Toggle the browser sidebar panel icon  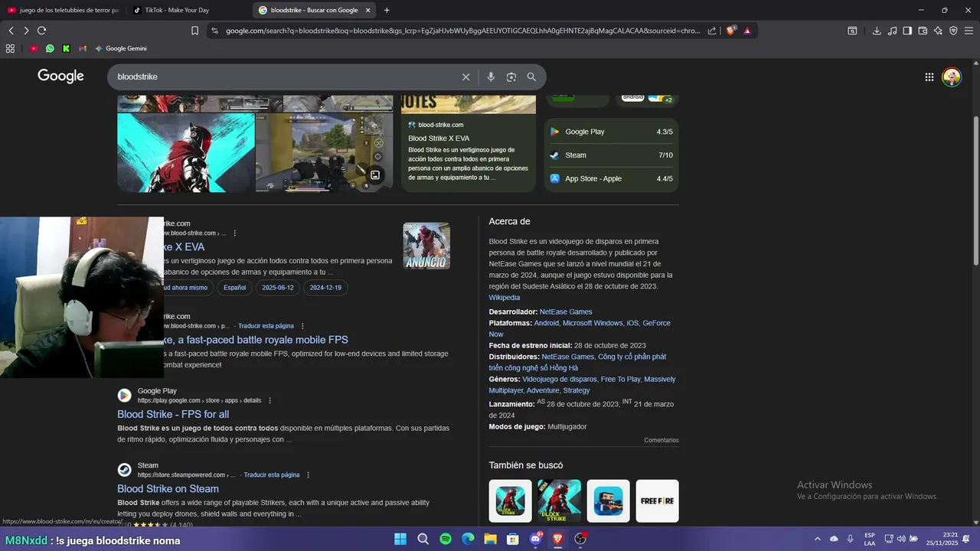click(907, 31)
